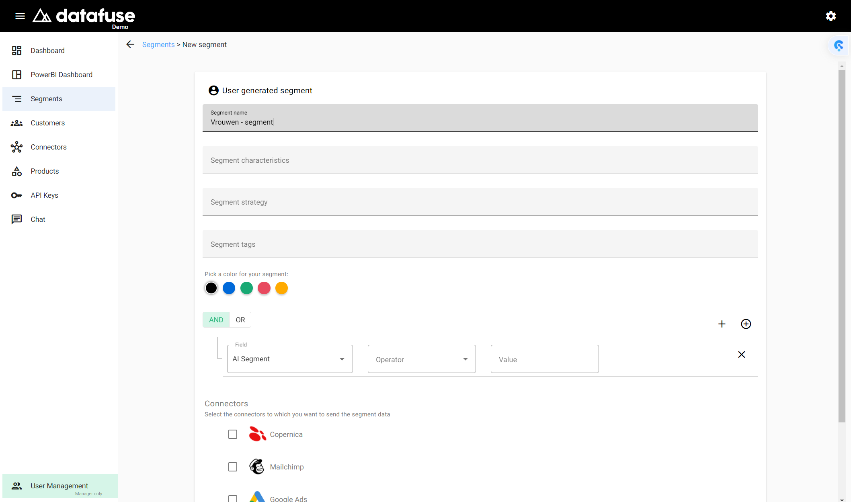Tick the Google Ads connector checkbox
Viewport: 851px width, 504px height.
point(233,499)
